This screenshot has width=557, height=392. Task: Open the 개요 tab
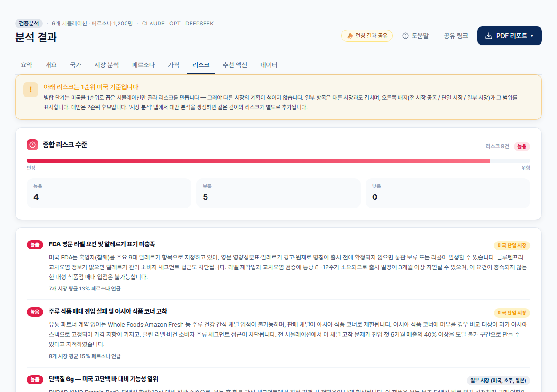point(51,65)
